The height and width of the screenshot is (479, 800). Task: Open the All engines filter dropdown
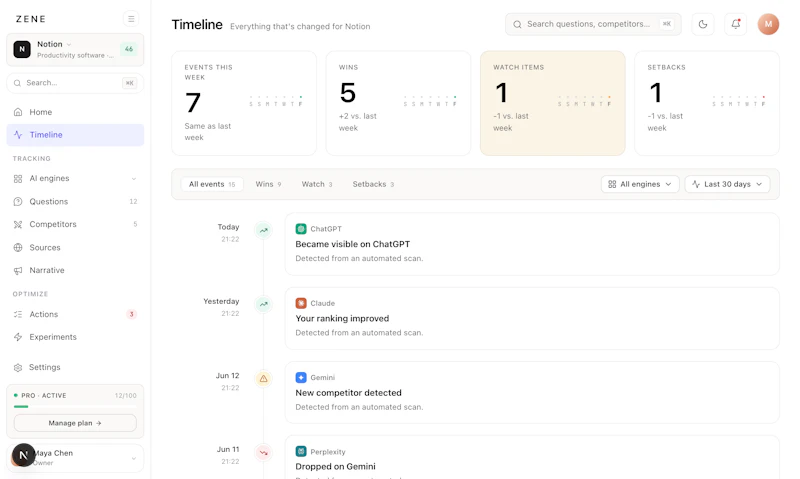point(640,184)
